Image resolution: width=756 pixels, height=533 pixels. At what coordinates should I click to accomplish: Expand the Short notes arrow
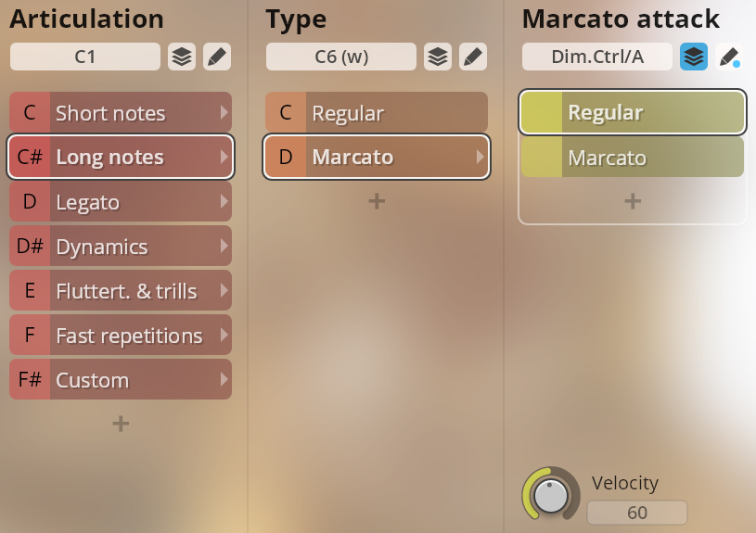coord(224,113)
